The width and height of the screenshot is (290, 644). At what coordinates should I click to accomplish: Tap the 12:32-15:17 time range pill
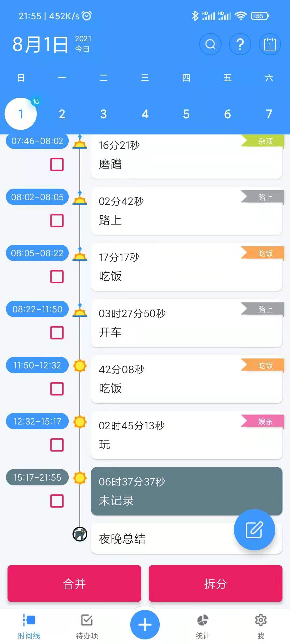(x=37, y=421)
